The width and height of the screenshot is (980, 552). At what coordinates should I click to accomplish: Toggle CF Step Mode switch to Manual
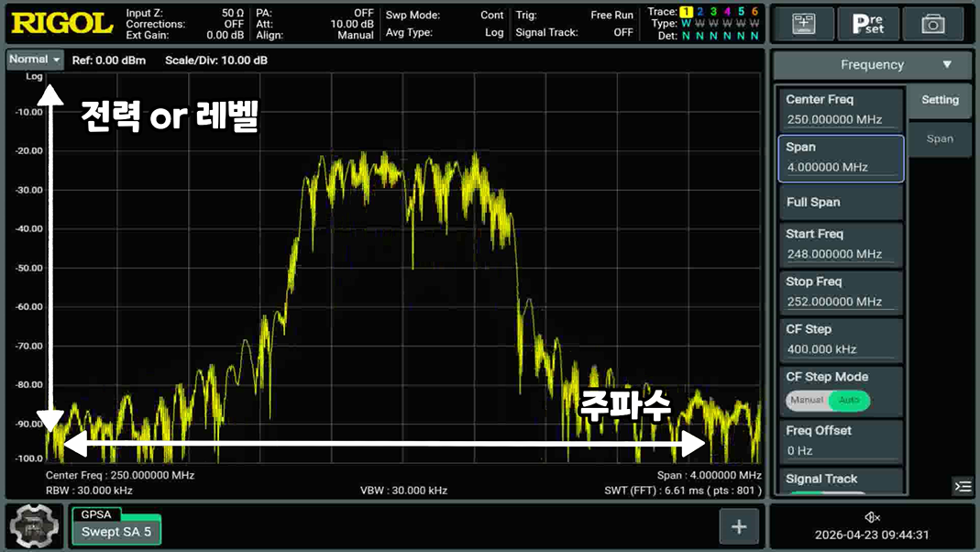coord(806,400)
